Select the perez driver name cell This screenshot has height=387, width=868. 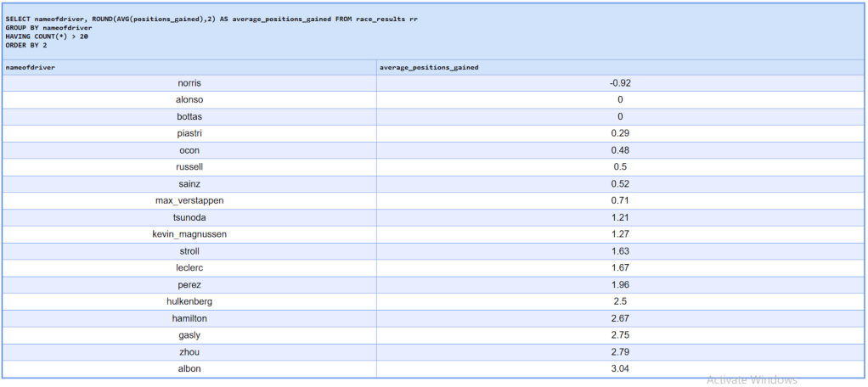pyautogui.click(x=189, y=284)
